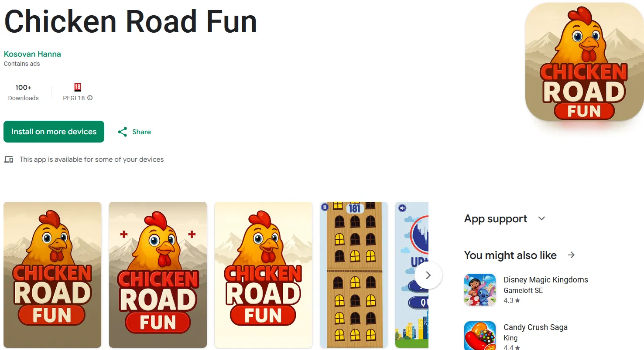Click the Candy Crush Saga title
The image size is (644, 350).
tap(535, 327)
